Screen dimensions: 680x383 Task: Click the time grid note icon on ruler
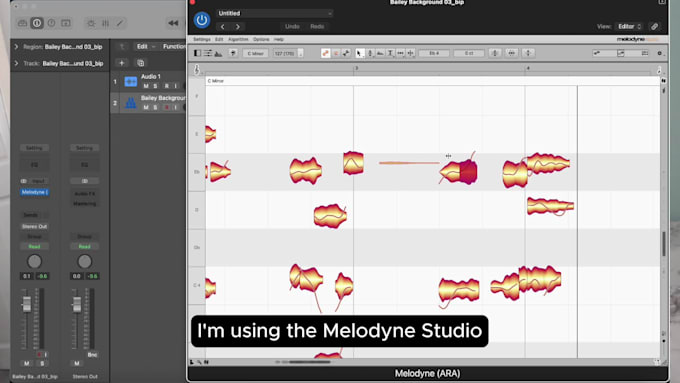(x=659, y=70)
